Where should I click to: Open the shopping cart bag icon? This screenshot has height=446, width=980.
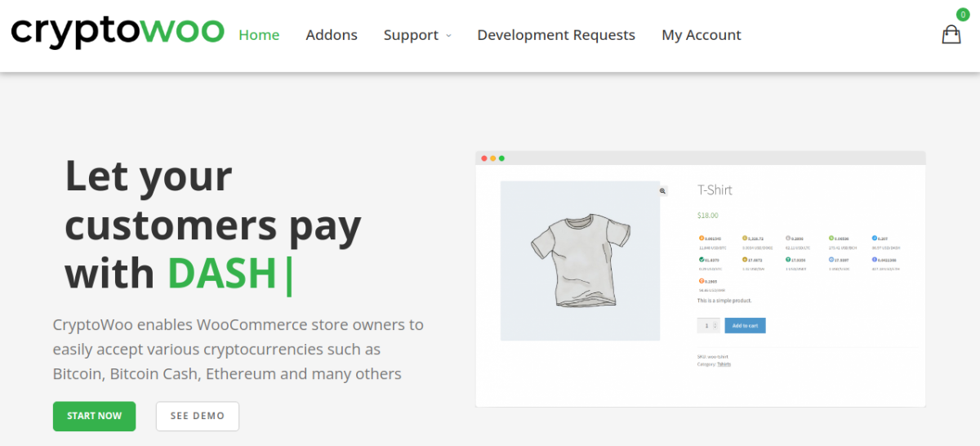pyautogui.click(x=951, y=34)
